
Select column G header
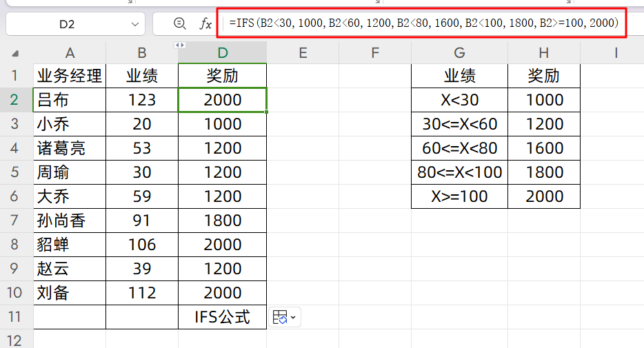[459, 53]
